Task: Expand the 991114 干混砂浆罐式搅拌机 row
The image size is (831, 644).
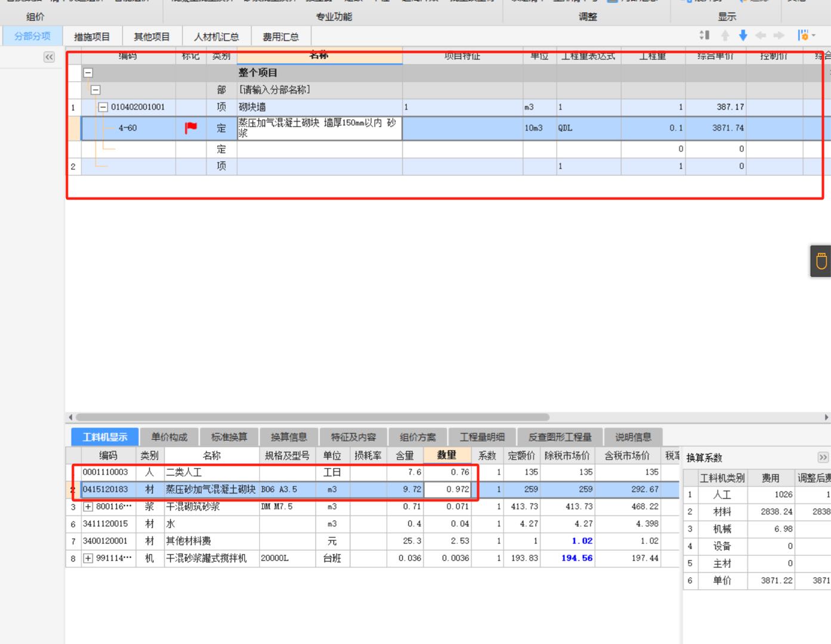Action: point(88,559)
